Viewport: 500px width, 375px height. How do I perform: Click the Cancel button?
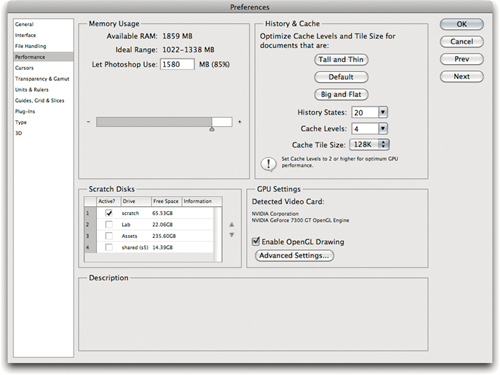(x=462, y=42)
